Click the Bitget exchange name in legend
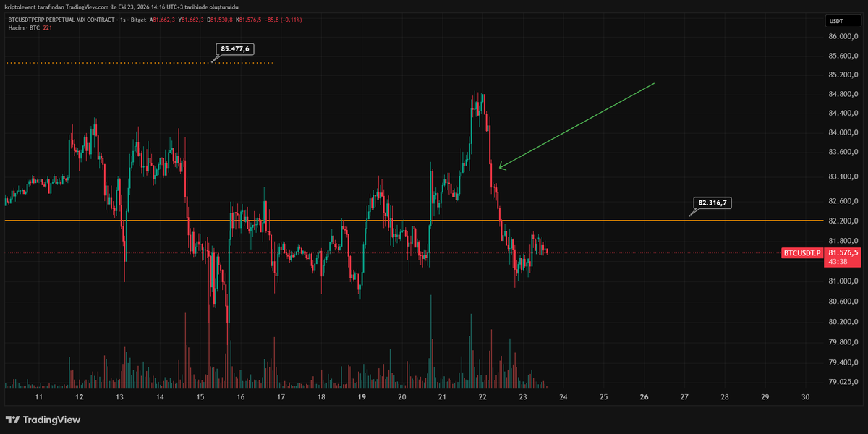868x434 pixels. click(138, 20)
